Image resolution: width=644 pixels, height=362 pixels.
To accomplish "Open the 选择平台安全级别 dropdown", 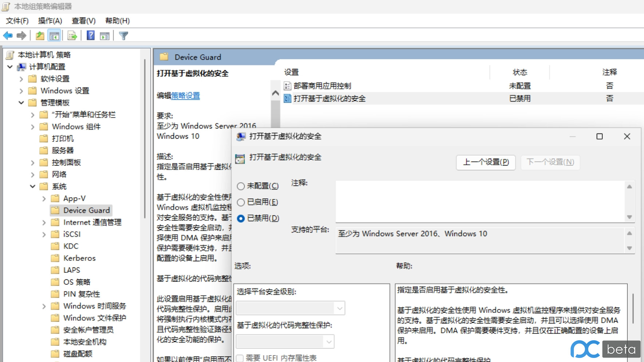I will [x=290, y=308].
